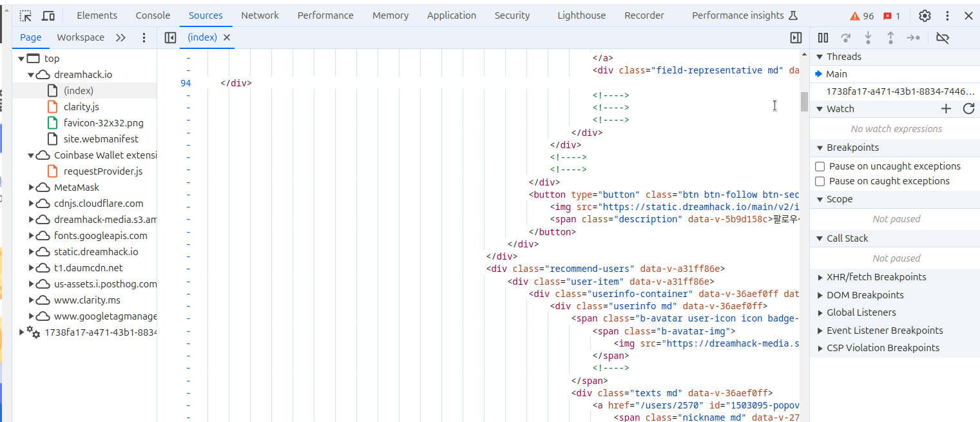Click the code editor vertical scrollbar thumb
The image size is (980, 422).
pos(804,101)
